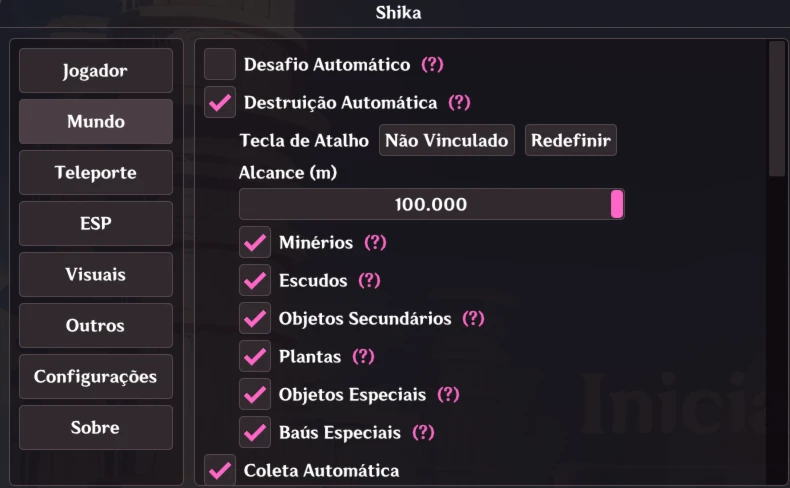The width and height of the screenshot is (790, 488).
Task: Click the Não Vinculado hotkey button
Action: tap(446, 141)
